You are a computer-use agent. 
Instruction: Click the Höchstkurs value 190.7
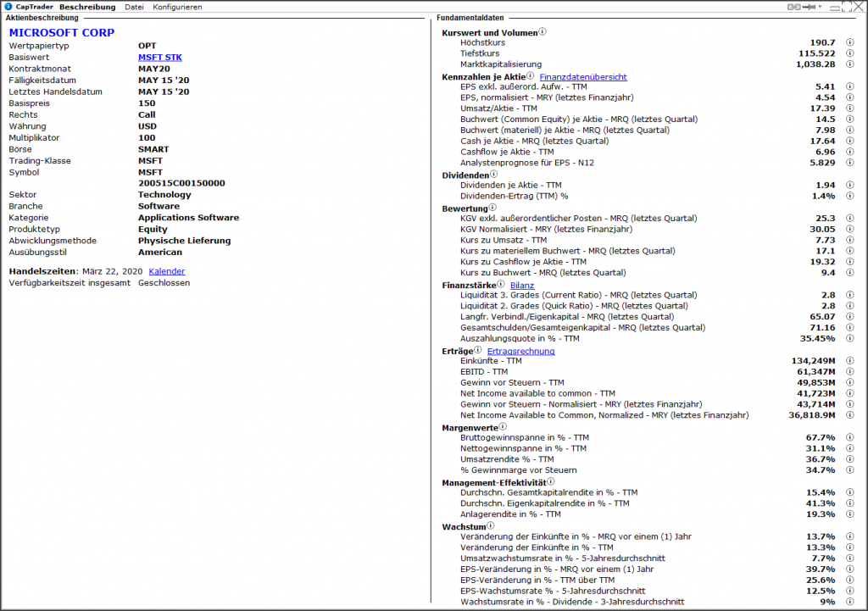click(x=822, y=42)
